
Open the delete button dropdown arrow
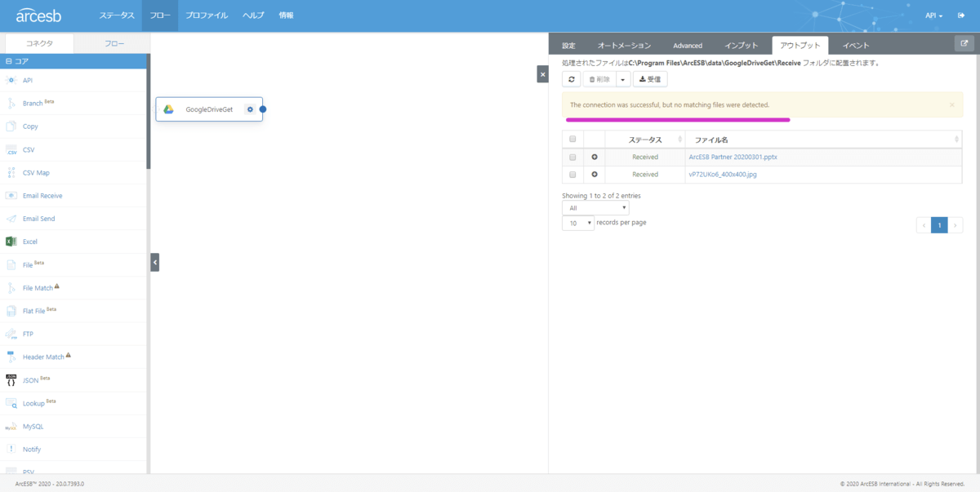[622, 79]
